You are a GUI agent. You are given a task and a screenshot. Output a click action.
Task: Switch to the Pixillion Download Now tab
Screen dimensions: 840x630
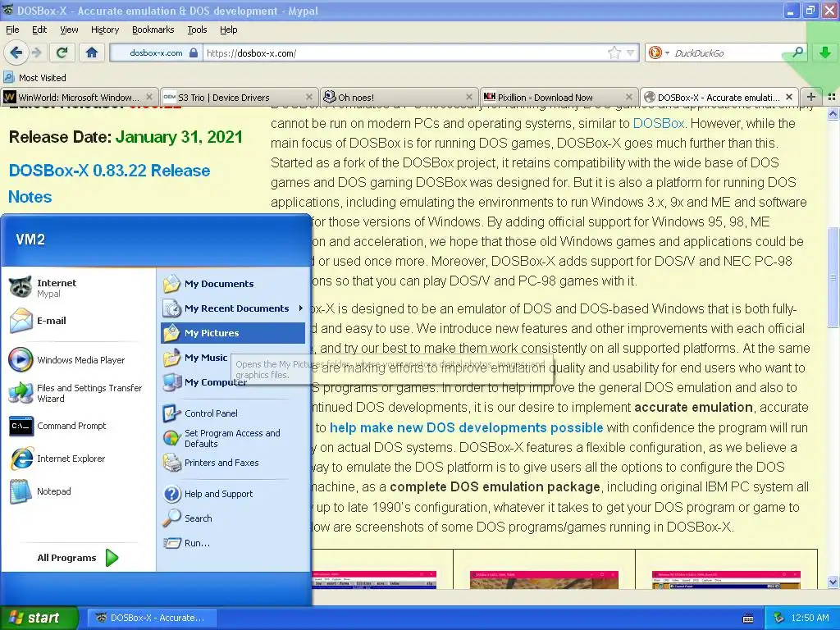click(559, 97)
